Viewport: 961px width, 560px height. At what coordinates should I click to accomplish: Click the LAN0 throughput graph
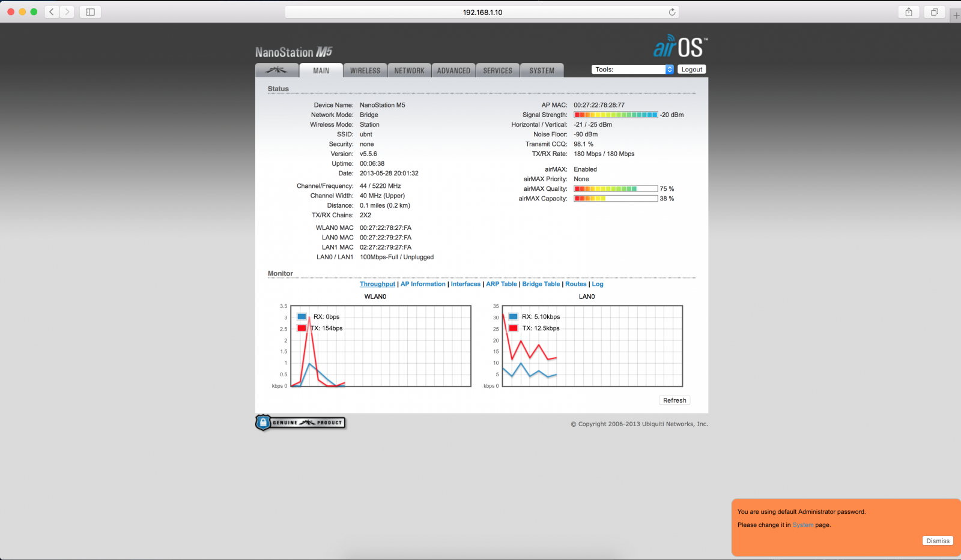[592, 346]
